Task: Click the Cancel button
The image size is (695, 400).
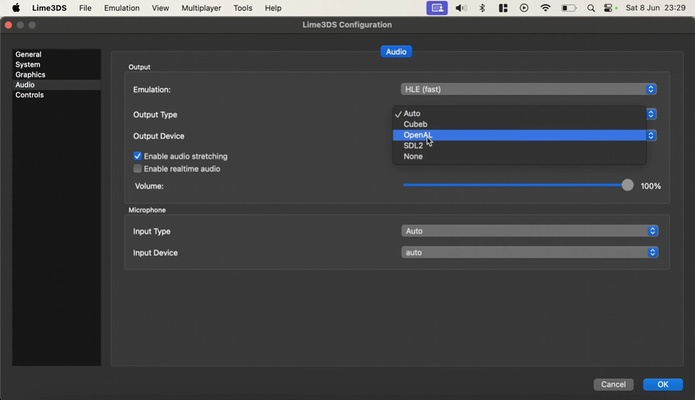Action: [613, 384]
